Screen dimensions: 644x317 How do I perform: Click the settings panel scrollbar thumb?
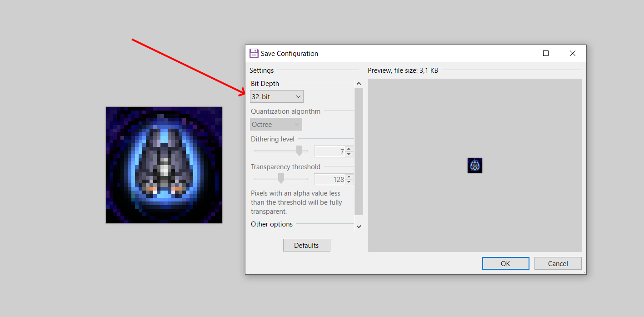[359, 151]
